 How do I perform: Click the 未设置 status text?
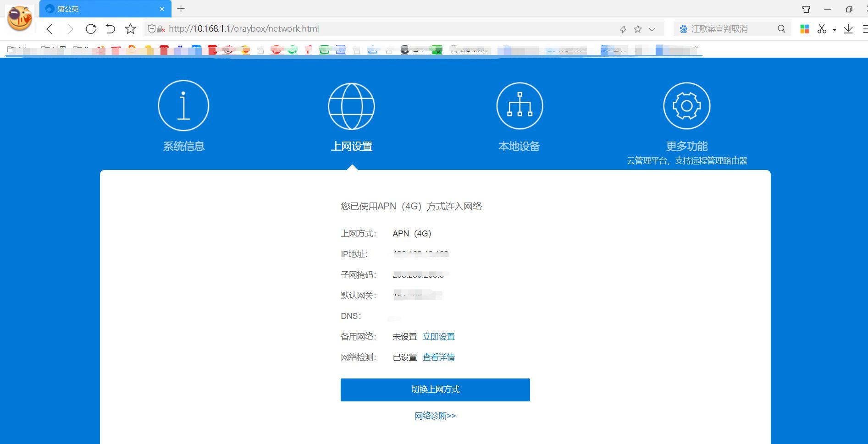404,337
